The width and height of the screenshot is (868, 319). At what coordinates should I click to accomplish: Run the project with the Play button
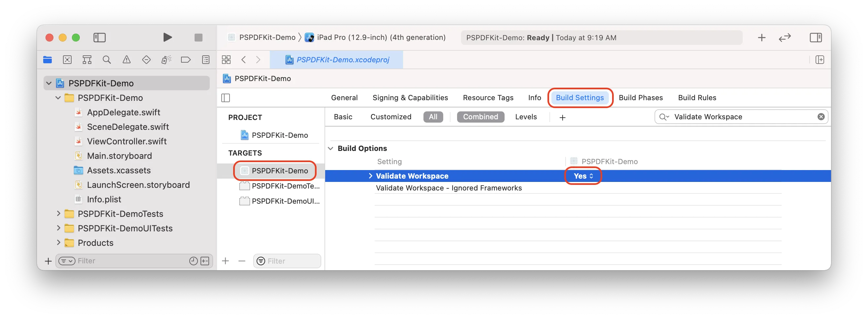(x=167, y=37)
